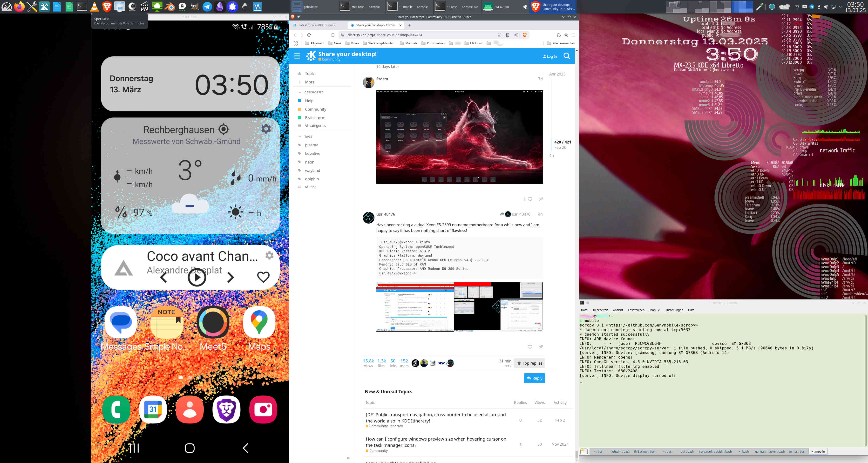The image size is (868, 463).
Task: Click the Brave address bar URL
Action: pos(385,35)
